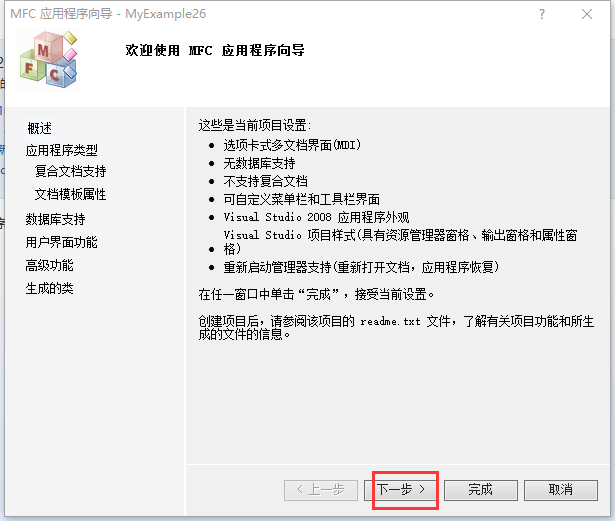This screenshot has height=521, width=615.
Task: Click the 重新启动管理器支持 bullet line
Action: coord(361,268)
